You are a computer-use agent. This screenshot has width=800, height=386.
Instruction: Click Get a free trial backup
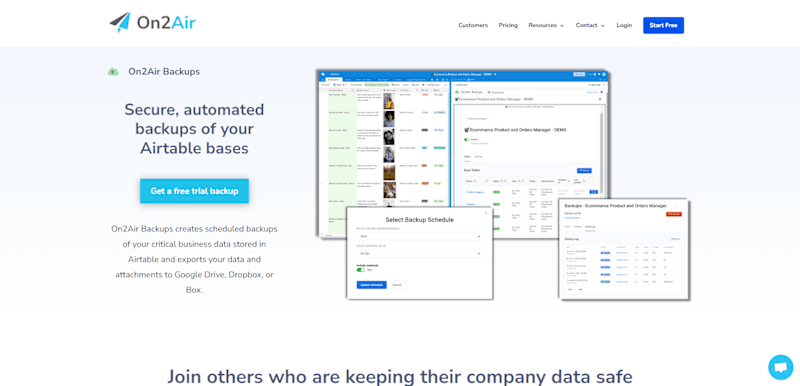pos(194,191)
